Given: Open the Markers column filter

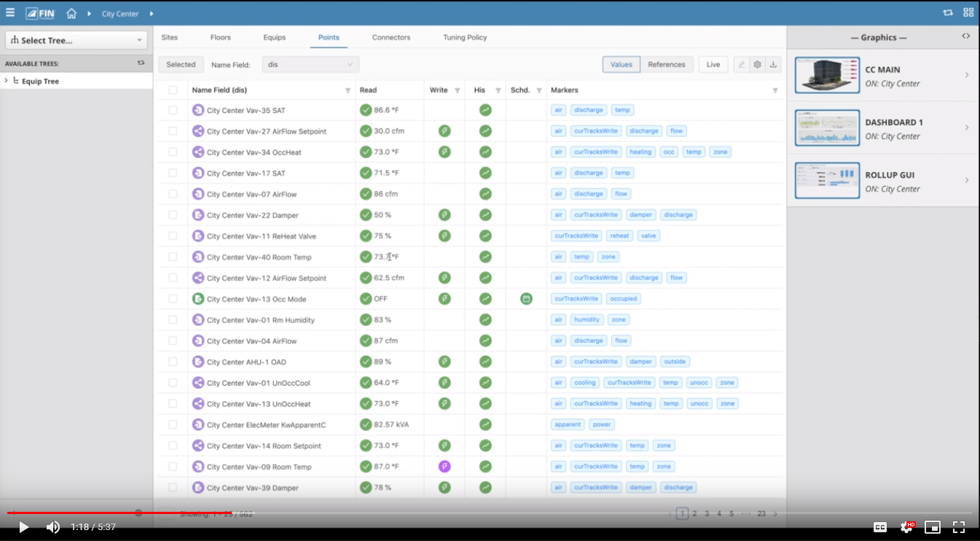Looking at the screenshot, I should [x=775, y=90].
